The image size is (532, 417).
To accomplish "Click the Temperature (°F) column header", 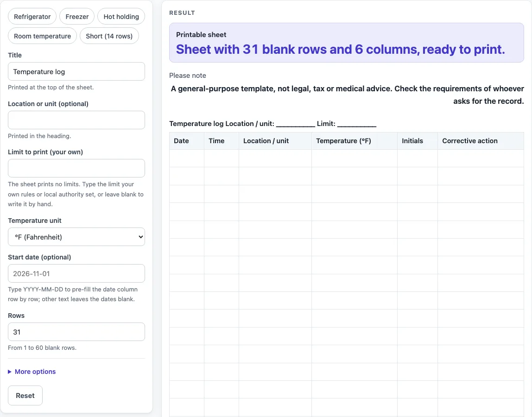I will click(x=355, y=141).
